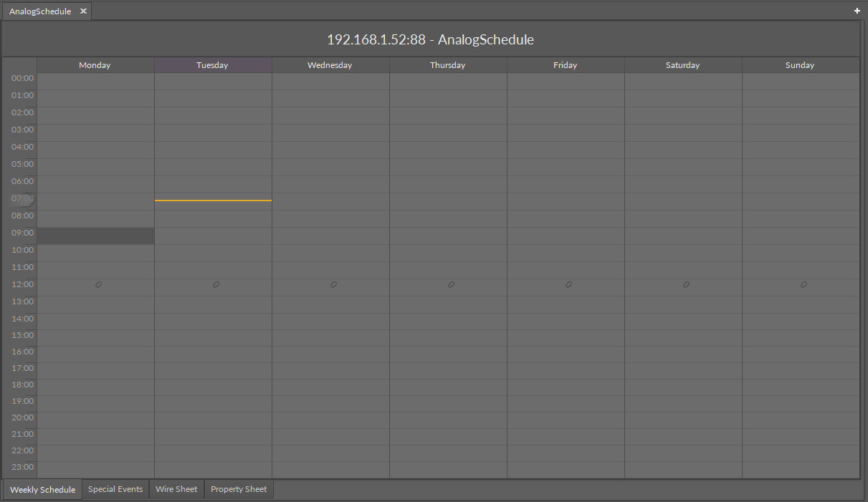868x502 pixels.
Task: Click the null value marker in Monday column
Action: 98,284
